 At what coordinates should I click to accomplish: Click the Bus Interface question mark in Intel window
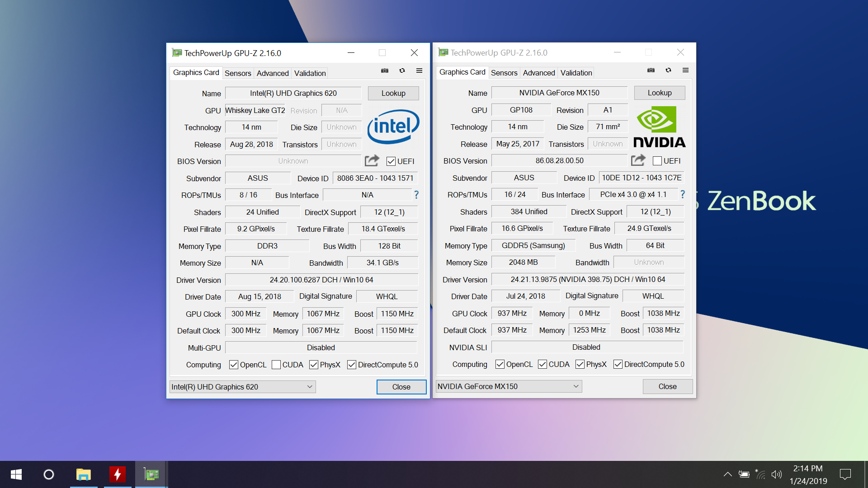point(416,195)
